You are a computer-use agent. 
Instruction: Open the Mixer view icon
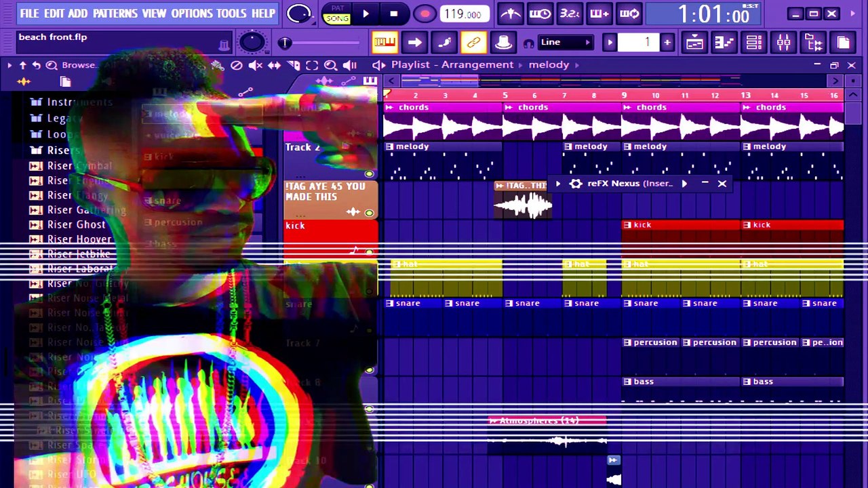pyautogui.click(x=784, y=43)
